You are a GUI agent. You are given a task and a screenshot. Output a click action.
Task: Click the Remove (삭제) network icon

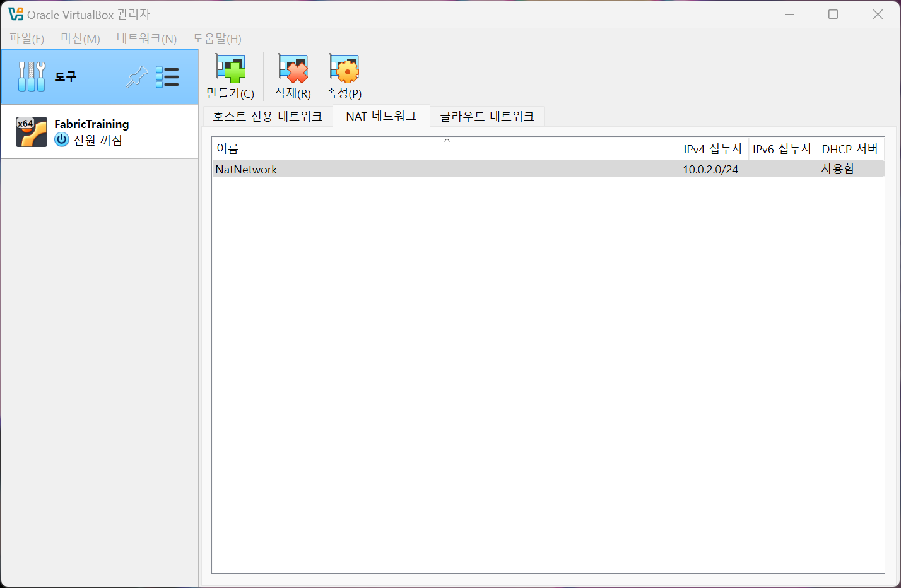pyautogui.click(x=293, y=69)
